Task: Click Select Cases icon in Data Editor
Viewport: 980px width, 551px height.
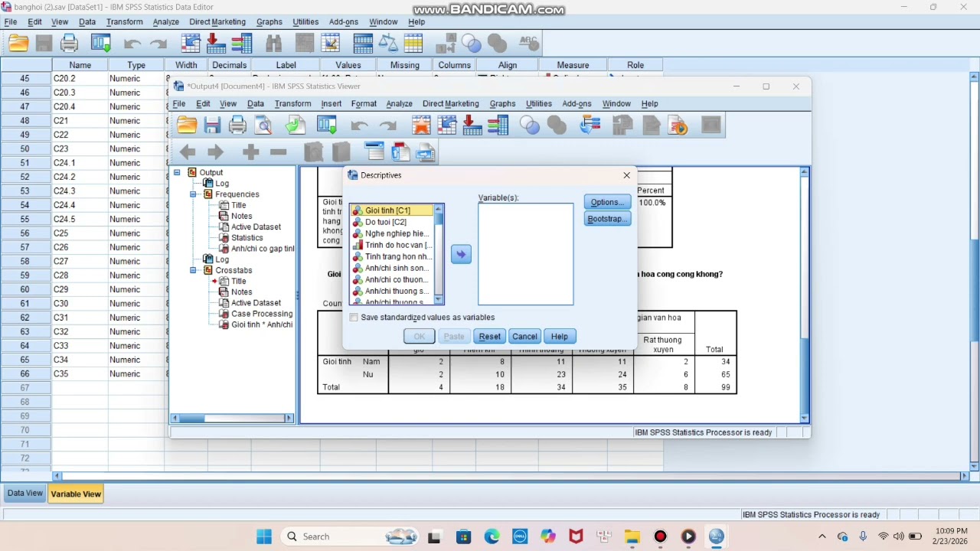Action: pos(413,44)
